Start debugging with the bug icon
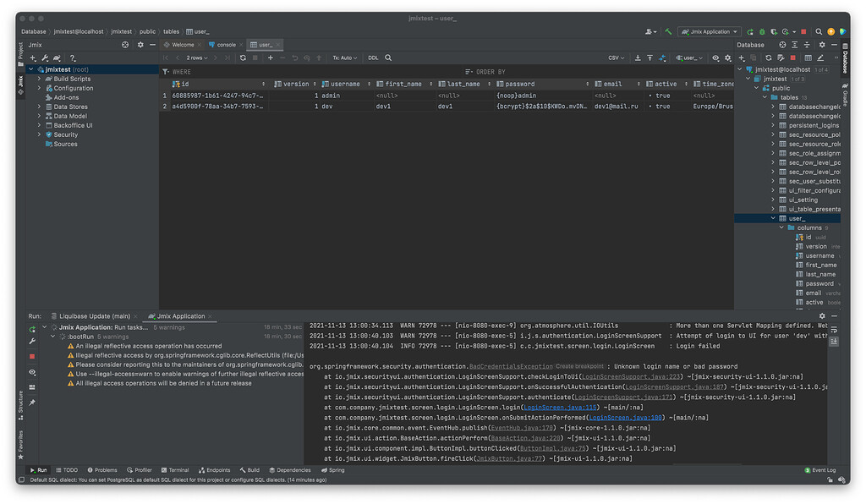 762,30
